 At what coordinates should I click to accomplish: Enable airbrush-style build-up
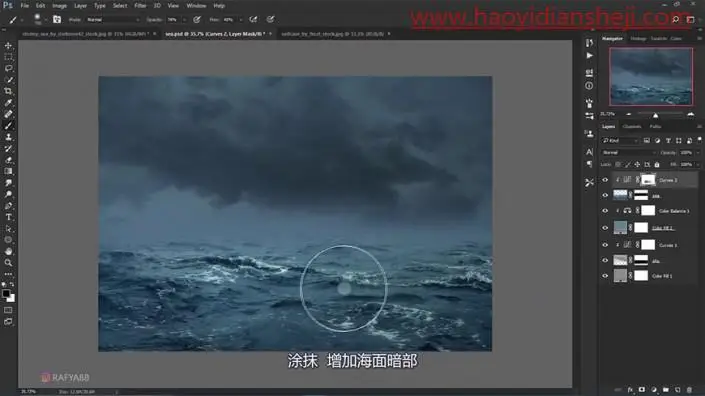tap(253, 19)
